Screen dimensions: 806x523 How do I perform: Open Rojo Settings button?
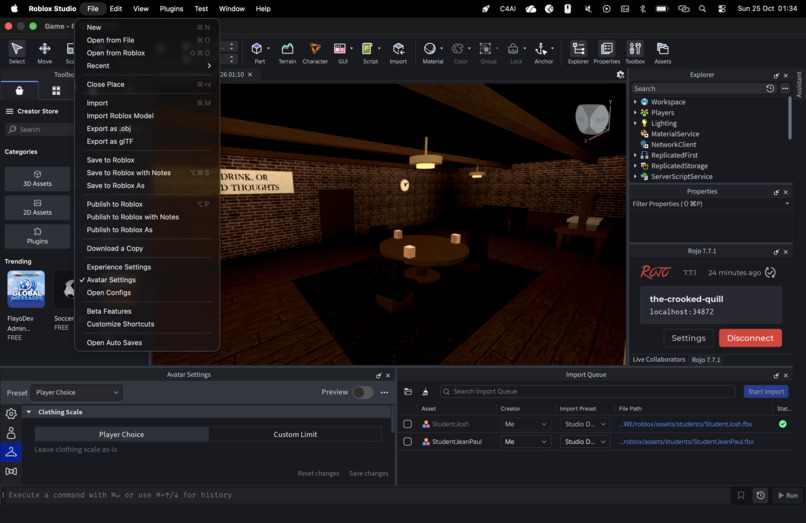(x=688, y=338)
